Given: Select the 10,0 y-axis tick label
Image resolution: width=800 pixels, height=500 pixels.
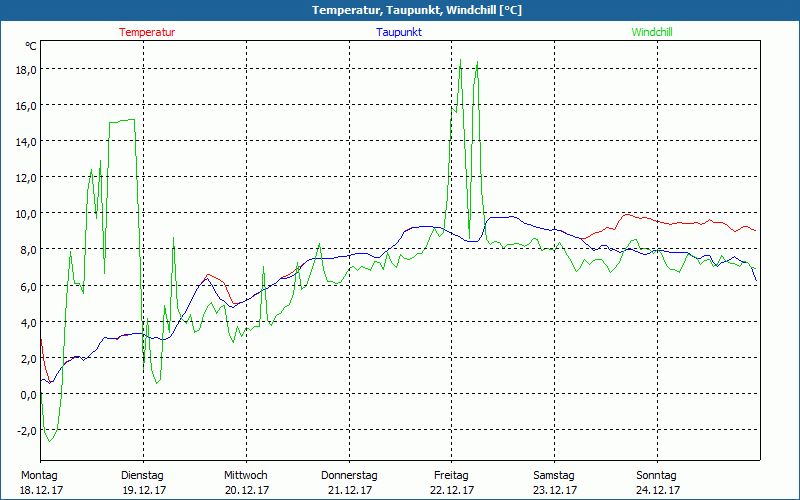Looking at the screenshot, I should point(25,213).
